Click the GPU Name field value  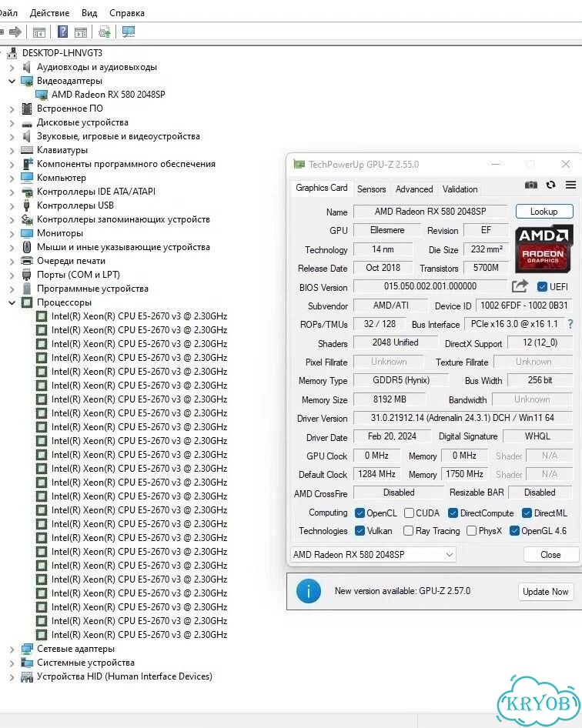[x=430, y=212]
